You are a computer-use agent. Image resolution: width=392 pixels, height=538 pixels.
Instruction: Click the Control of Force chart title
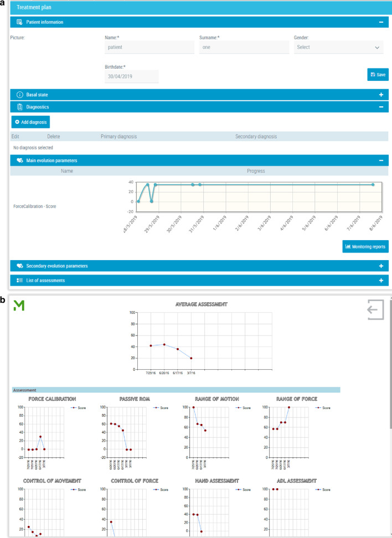tap(135, 480)
